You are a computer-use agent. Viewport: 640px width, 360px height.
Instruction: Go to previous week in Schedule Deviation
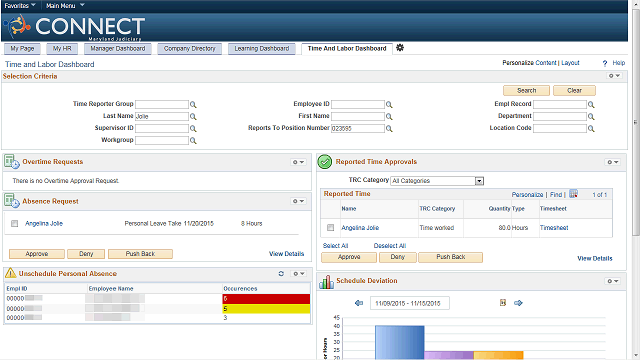359,303
